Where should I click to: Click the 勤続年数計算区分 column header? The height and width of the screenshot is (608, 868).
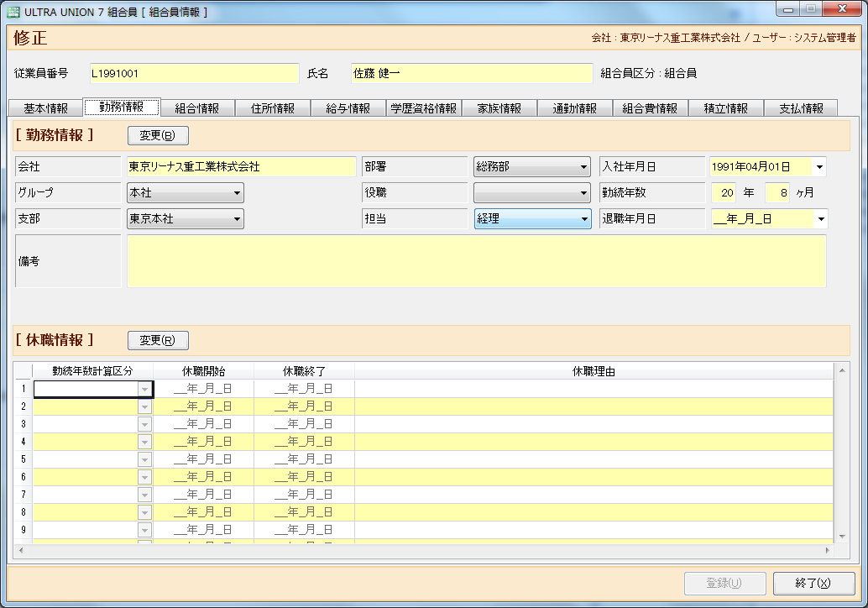pyautogui.click(x=93, y=371)
